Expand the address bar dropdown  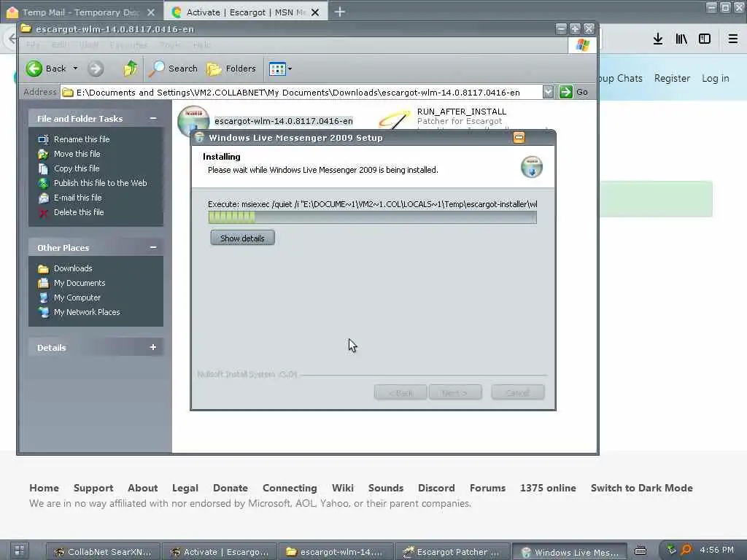point(548,92)
